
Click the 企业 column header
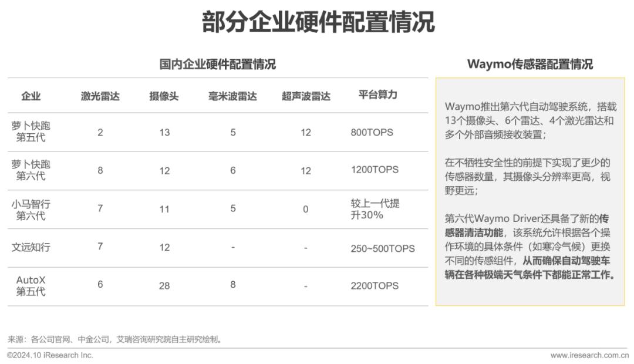pos(31,96)
